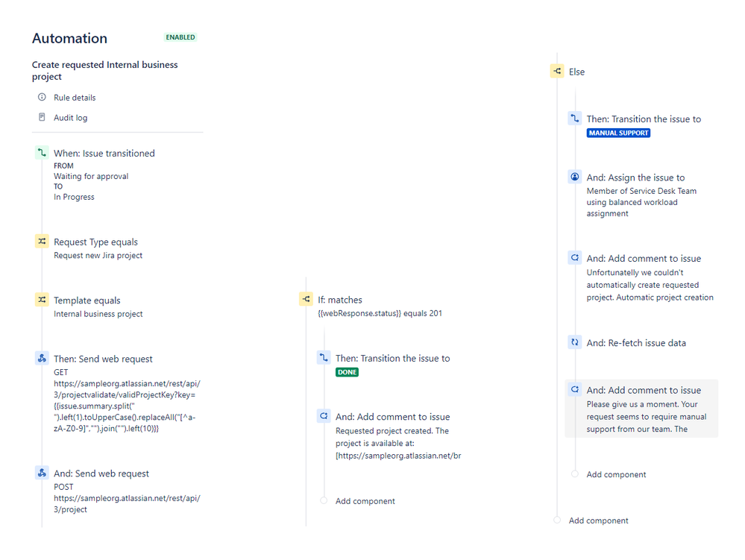The width and height of the screenshot is (745, 560).
Task: Select the Request Type equals condition icon
Action: (42, 242)
